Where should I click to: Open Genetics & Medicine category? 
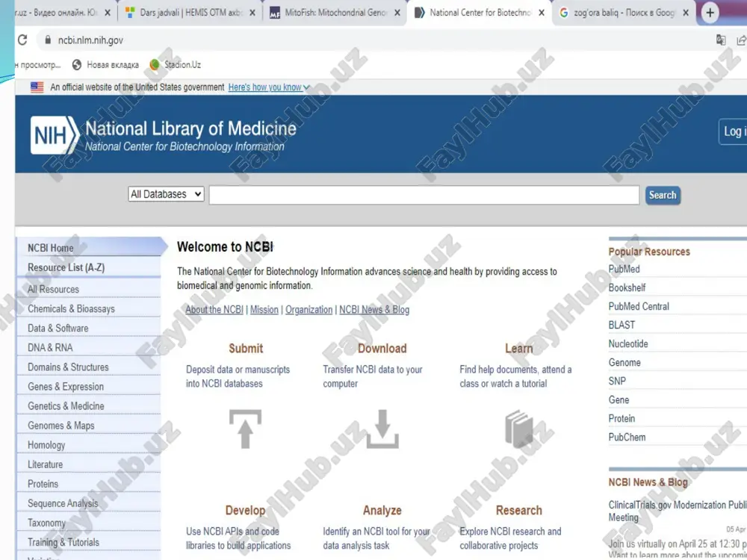(88, 406)
